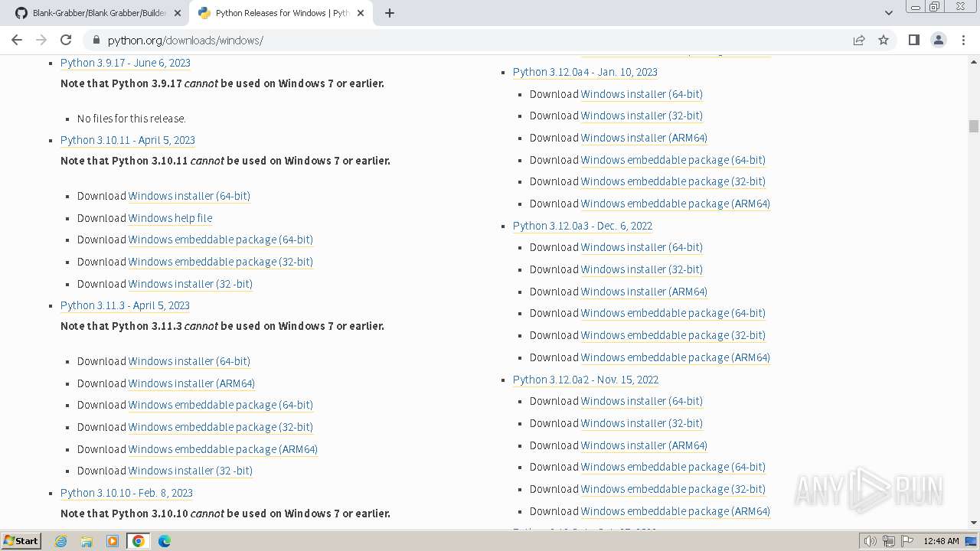Download 3.12.0a3 Windows installer (ARM64)
This screenshot has height=551, width=980.
[644, 292]
